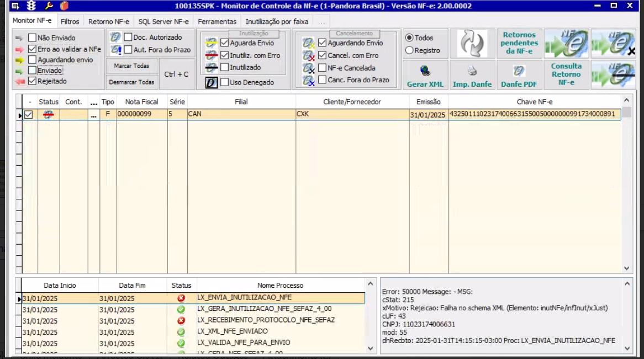Click the overflow tab with ellipsis
The image size is (644, 359).
tap(321, 22)
